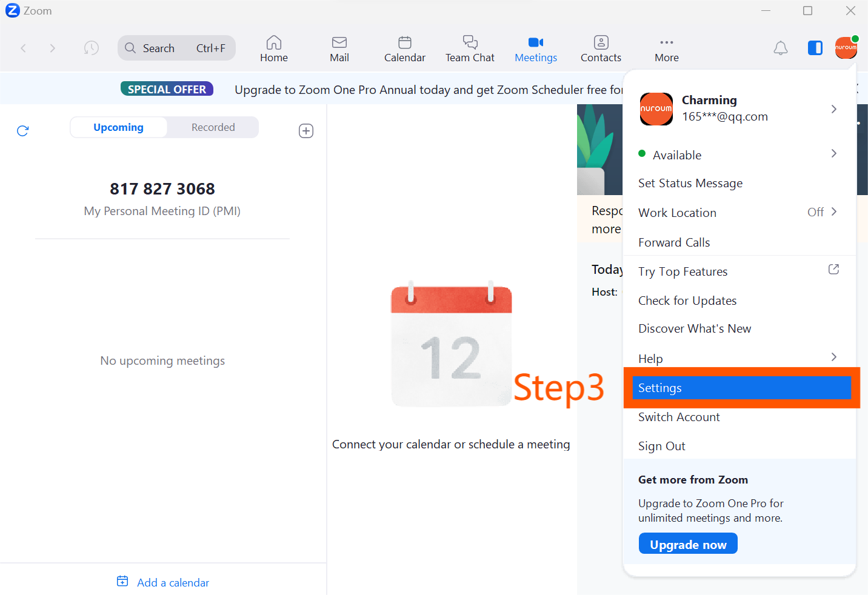
Task: Open the Meetings tab
Action: click(x=536, y=49)
